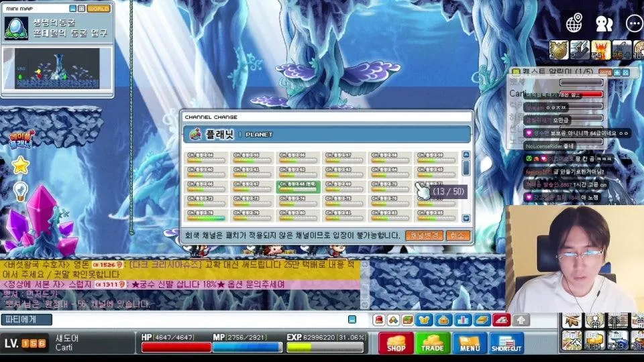Screen dimensions: 644x362
Task: Click the mini map preview thumbnail
Action: (x=57, y=68)
